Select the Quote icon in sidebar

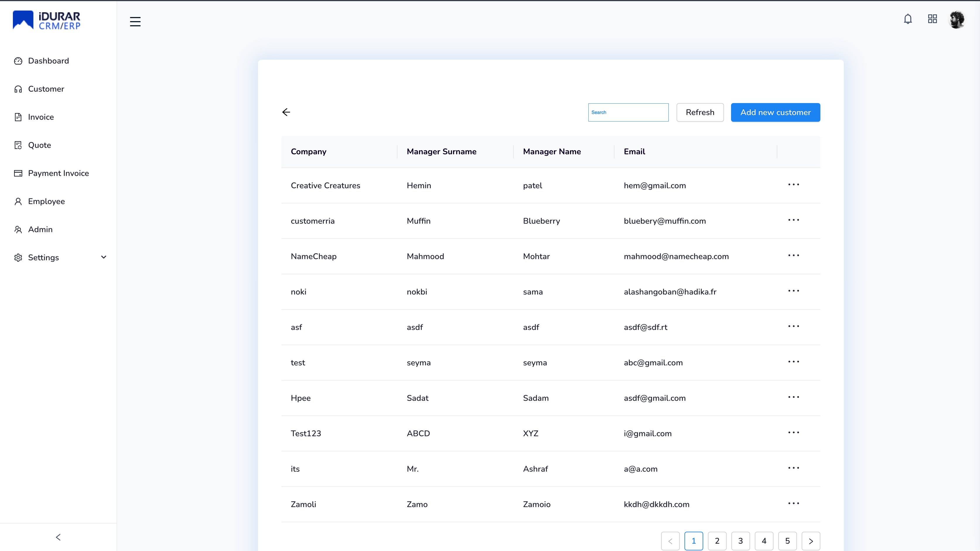(x=18, y=145)
